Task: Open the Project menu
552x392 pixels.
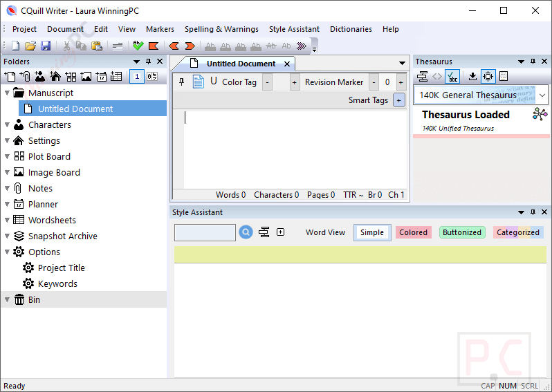Action: [x=24, y=29]
